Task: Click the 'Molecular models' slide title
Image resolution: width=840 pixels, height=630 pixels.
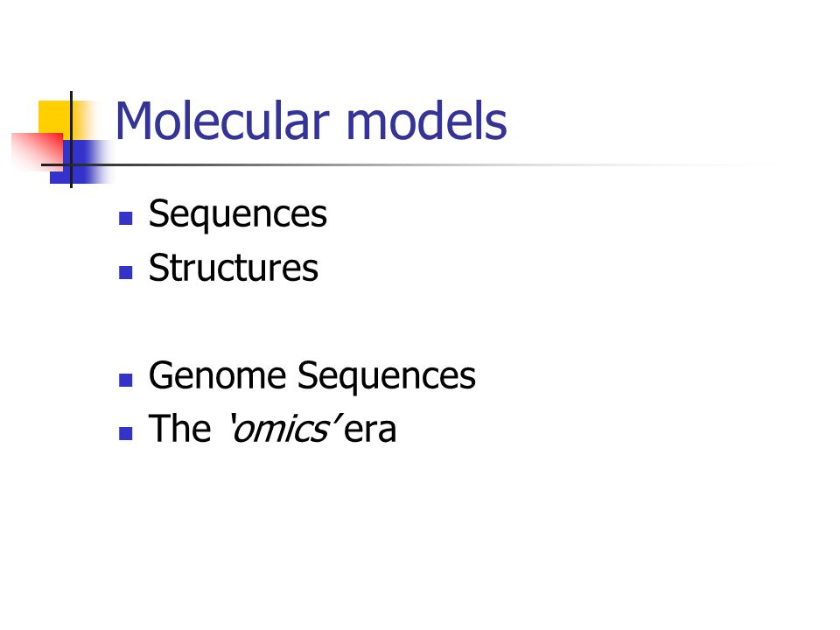Action: point(311,121)
